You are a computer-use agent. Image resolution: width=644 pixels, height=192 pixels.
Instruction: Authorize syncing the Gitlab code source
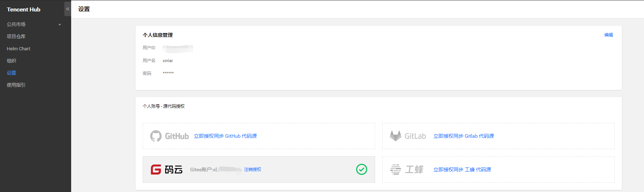click(463, 136)
